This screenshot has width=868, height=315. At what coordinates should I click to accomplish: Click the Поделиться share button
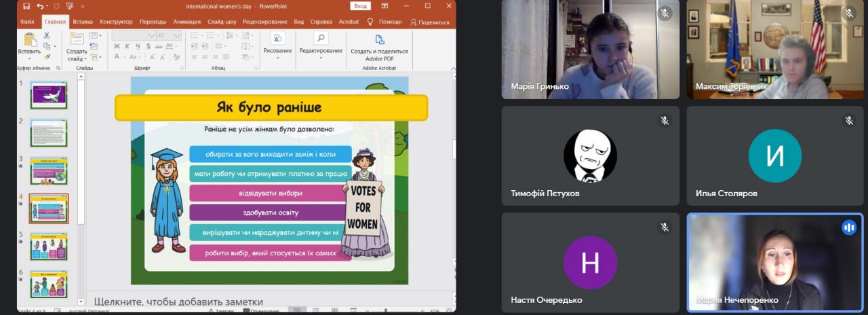pos(430,22)
